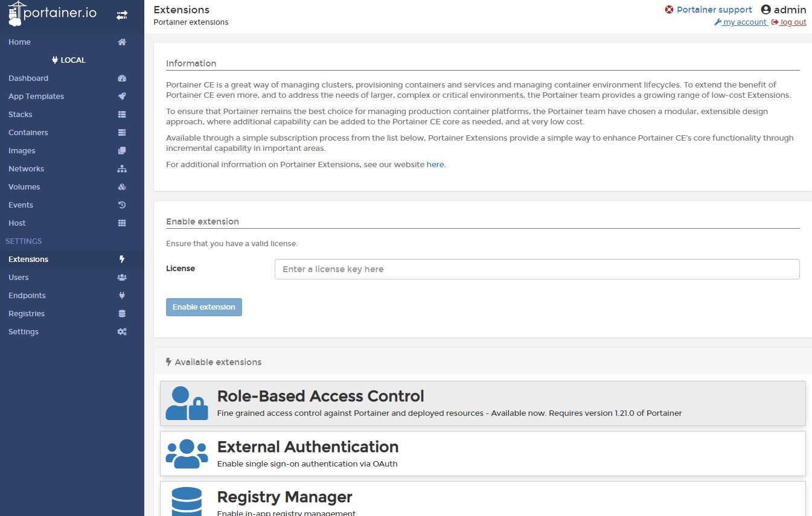Follow the 'here' website link

435,164
